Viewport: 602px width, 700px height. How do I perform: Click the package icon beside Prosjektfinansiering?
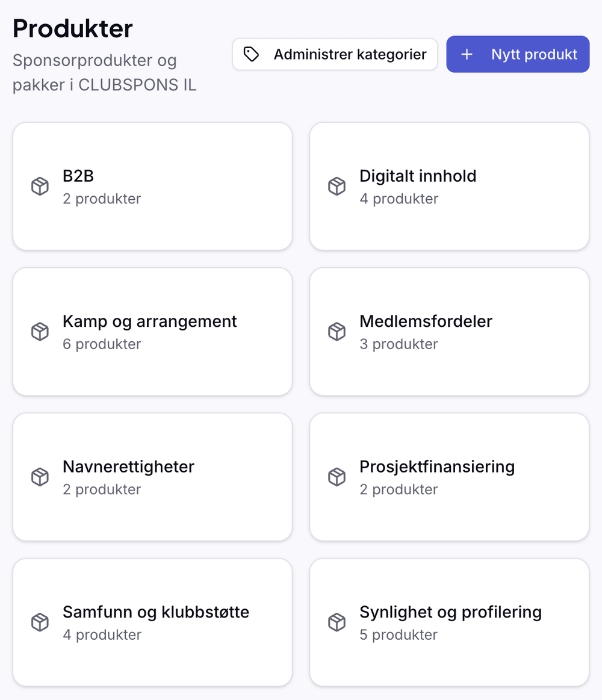337,477
